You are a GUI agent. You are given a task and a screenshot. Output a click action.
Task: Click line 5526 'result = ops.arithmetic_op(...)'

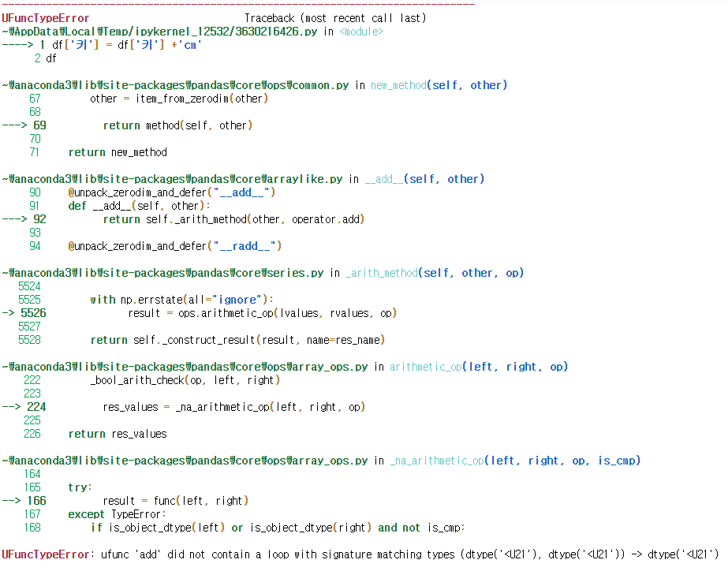263,313
